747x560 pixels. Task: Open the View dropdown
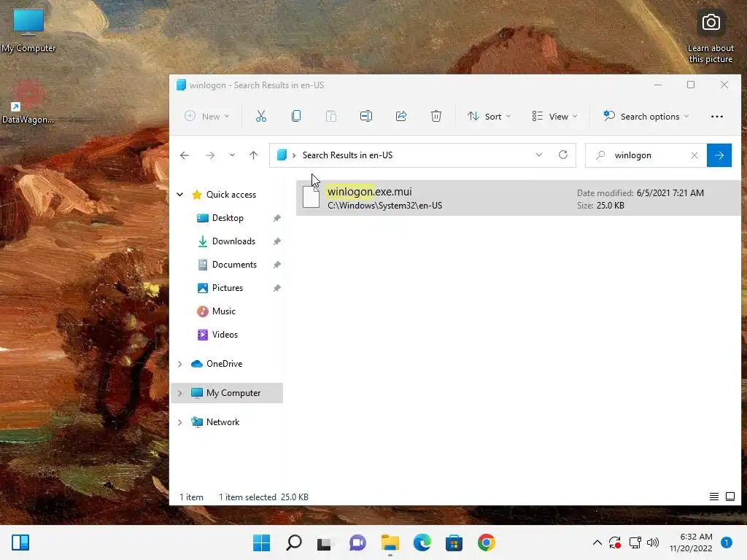point(554,116)
